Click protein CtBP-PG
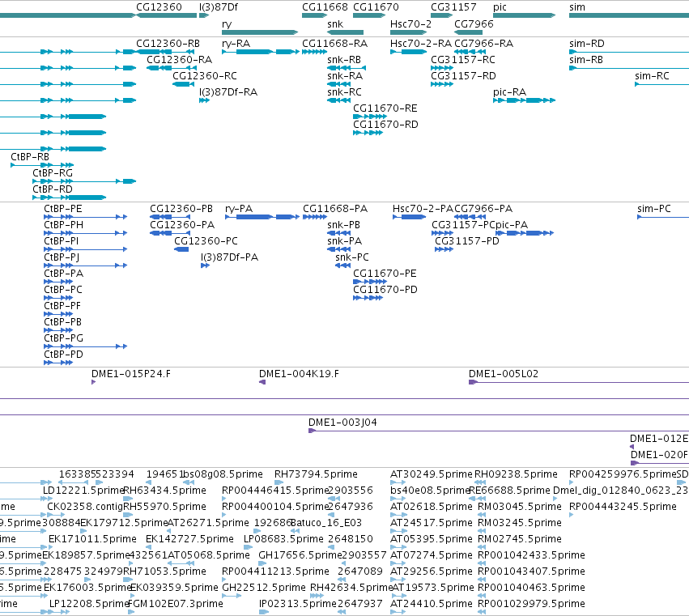The image size is (689, 616). (63, 338)
